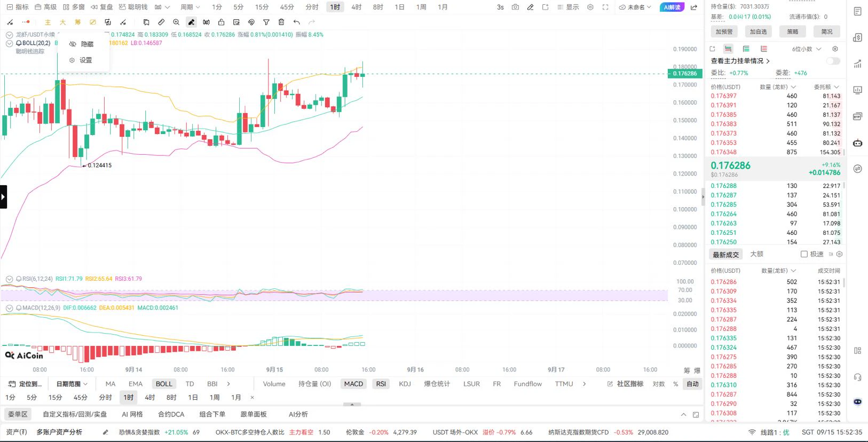Click the 加预警 button

(x=724, y=31)
